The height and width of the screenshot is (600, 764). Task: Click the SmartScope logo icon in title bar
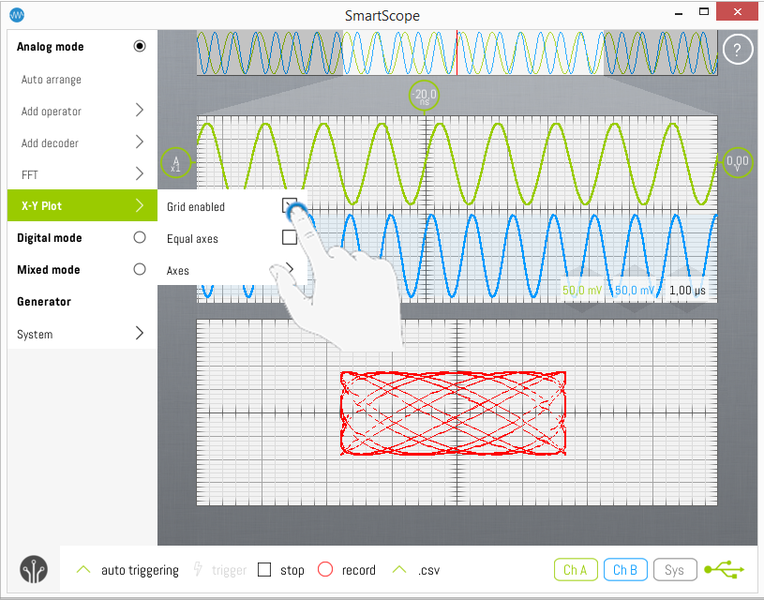click(17, 15)
